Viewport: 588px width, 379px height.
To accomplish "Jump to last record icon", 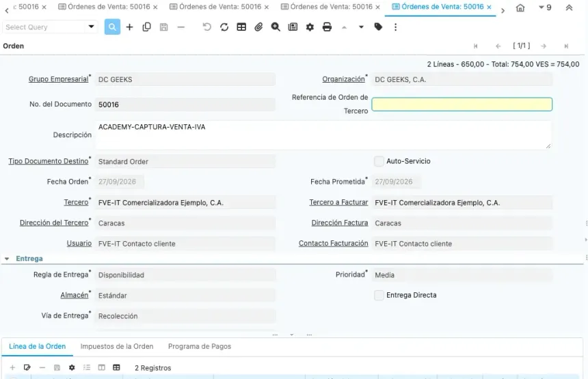I will 566,46.
